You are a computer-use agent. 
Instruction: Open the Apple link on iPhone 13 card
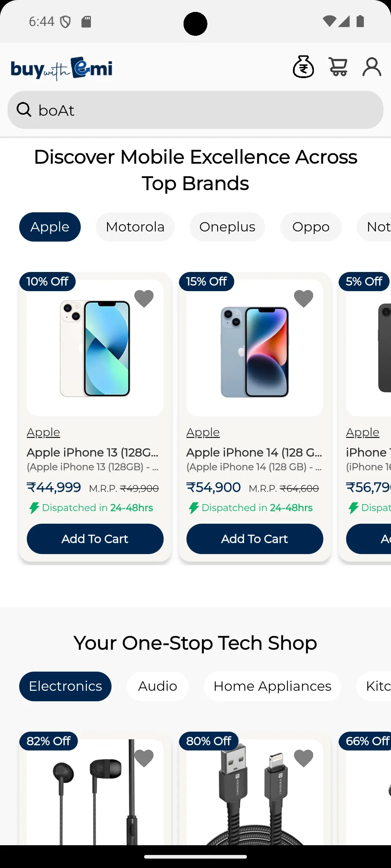[x=43, y=432]
